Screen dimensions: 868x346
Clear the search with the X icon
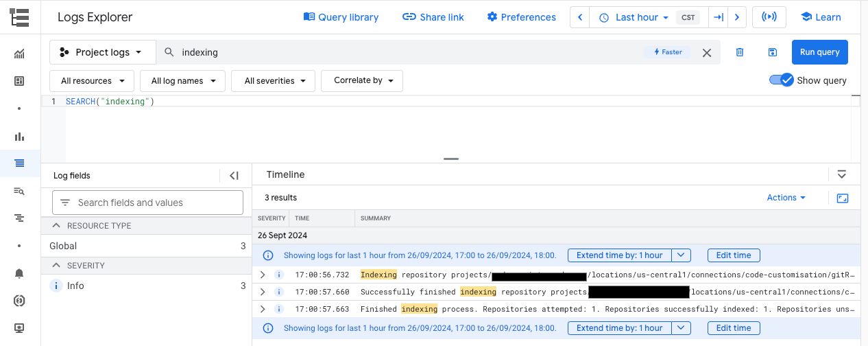pos(707,53)
